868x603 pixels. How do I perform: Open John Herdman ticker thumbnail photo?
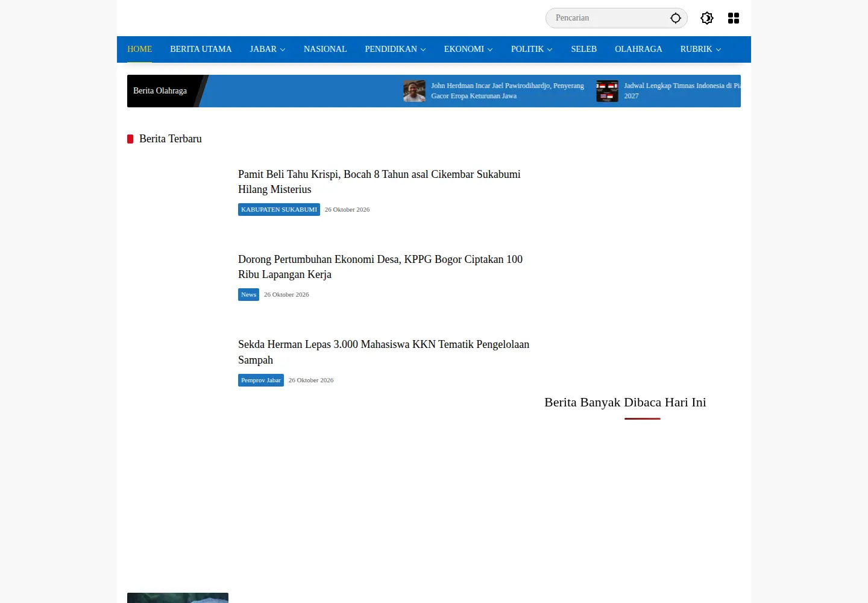coord(414,91)
